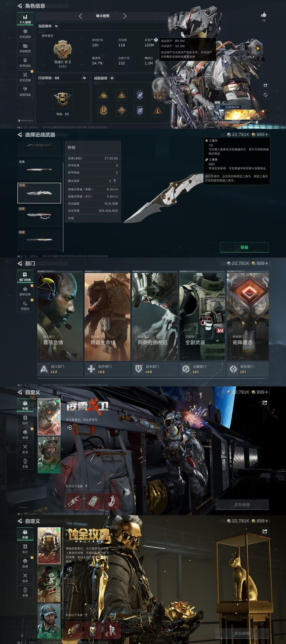Click the share icon on the 凌霄战卫 screen

coord(265,402)
